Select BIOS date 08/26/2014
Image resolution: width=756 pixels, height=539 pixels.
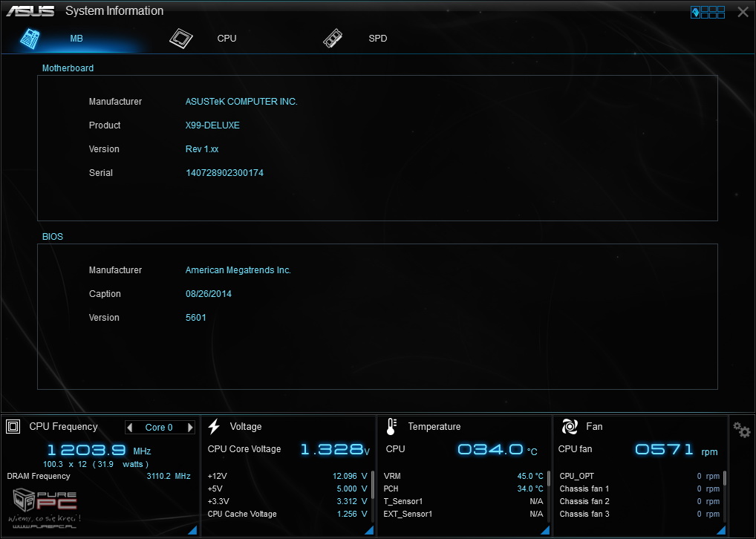209,294
